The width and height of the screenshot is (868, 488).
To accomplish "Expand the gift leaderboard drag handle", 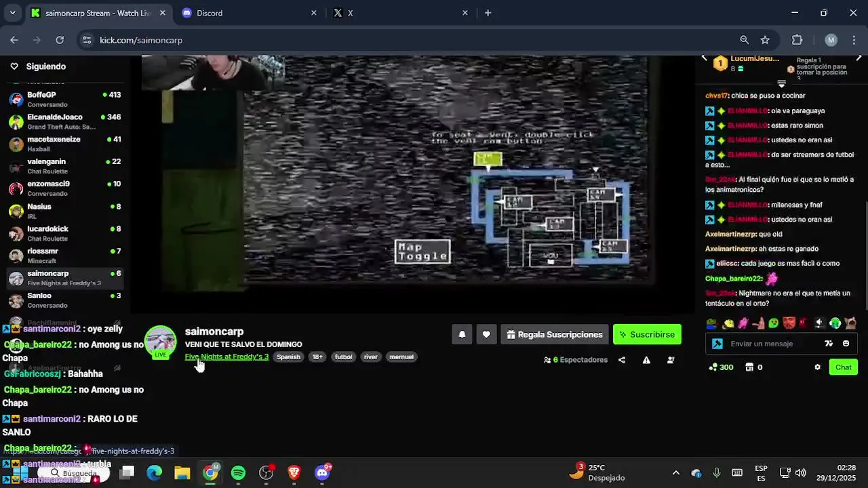I will tap(781, 84).
